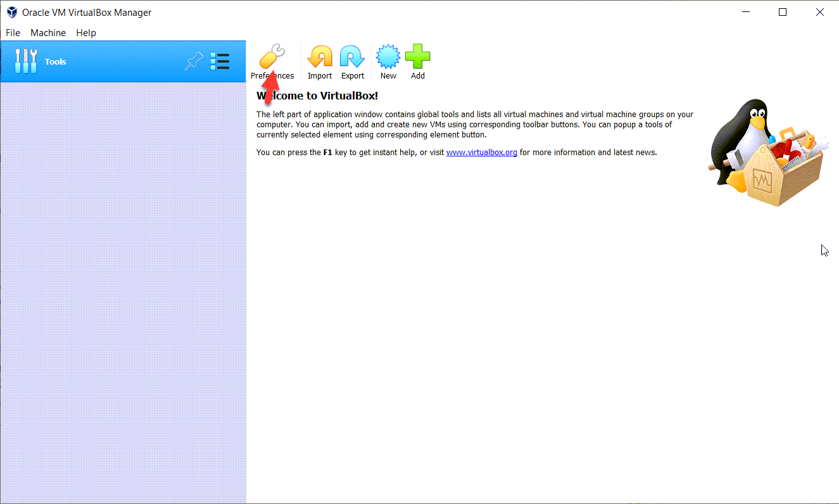Create a new VM with New icon

coord(388,57)
